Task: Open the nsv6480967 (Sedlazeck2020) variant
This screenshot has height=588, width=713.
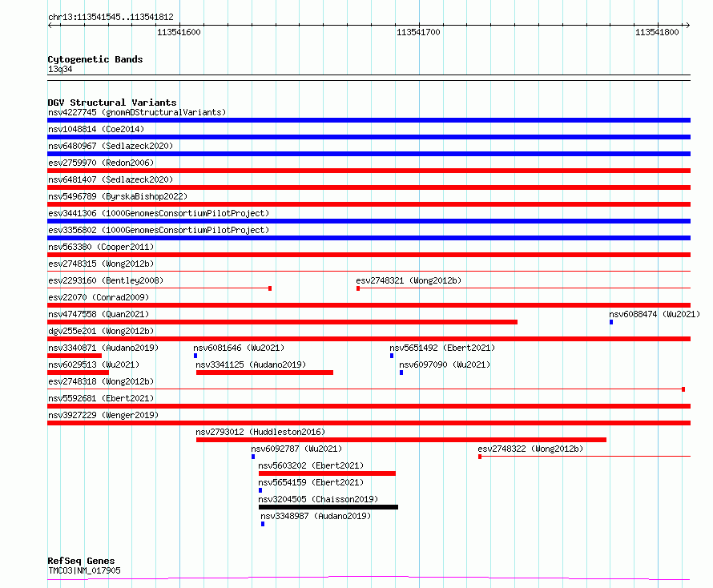Action: coord(111,146)
